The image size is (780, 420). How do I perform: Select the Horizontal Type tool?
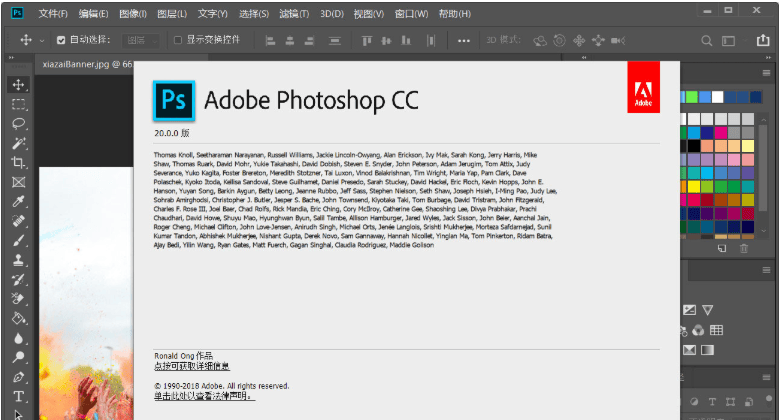tap(18, 397)
